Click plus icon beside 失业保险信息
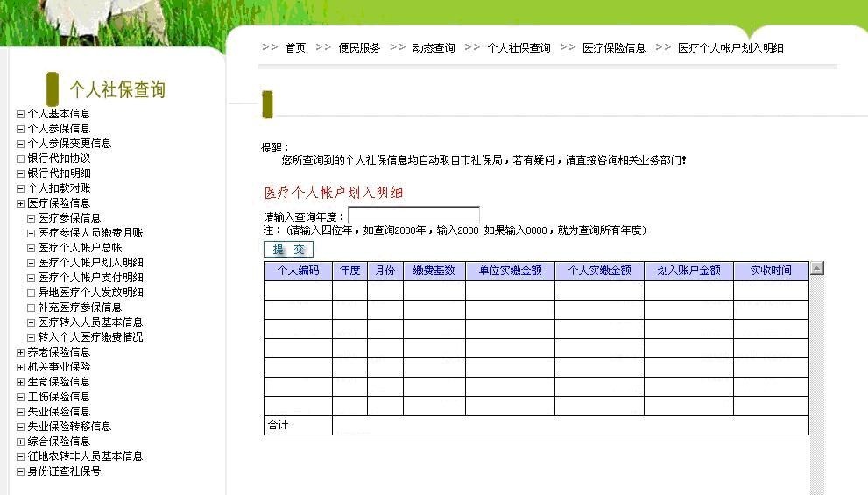 (x=21, y=412)
